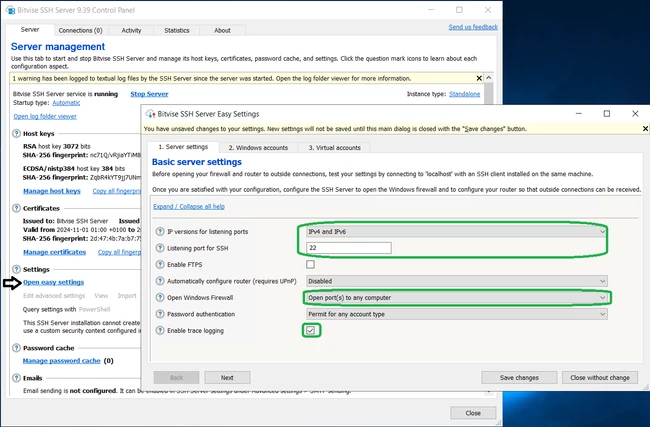Switch to Activity tab

[x=131, y=30]
